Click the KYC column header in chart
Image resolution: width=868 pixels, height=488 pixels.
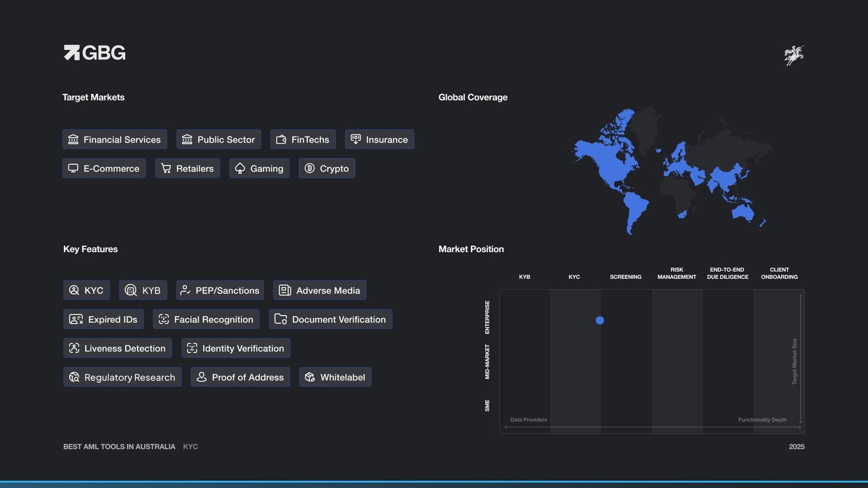574,277
